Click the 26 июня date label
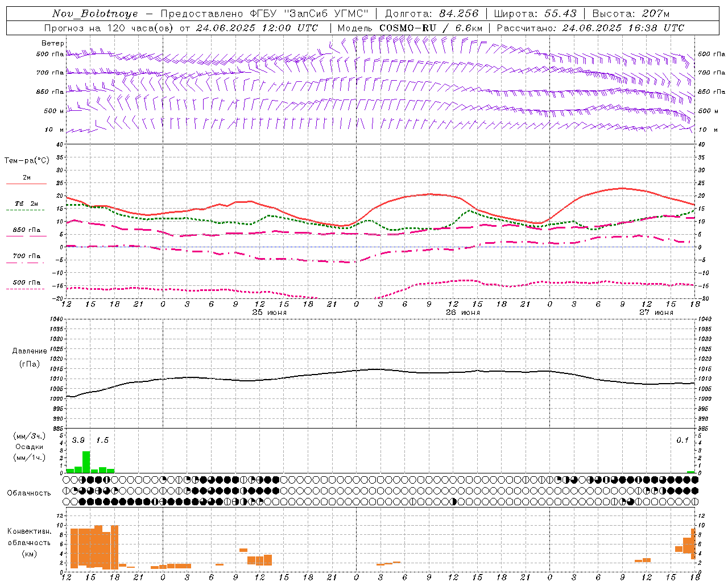 462,313
